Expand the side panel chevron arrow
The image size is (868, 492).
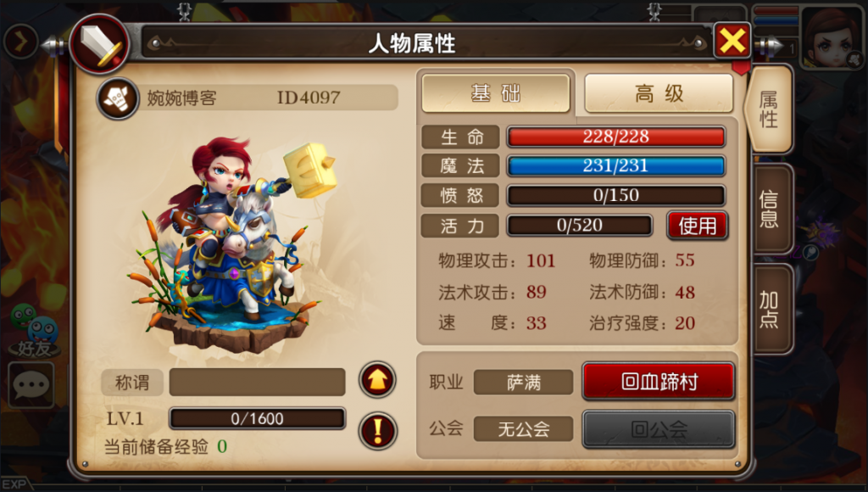(x=21, y=42)
